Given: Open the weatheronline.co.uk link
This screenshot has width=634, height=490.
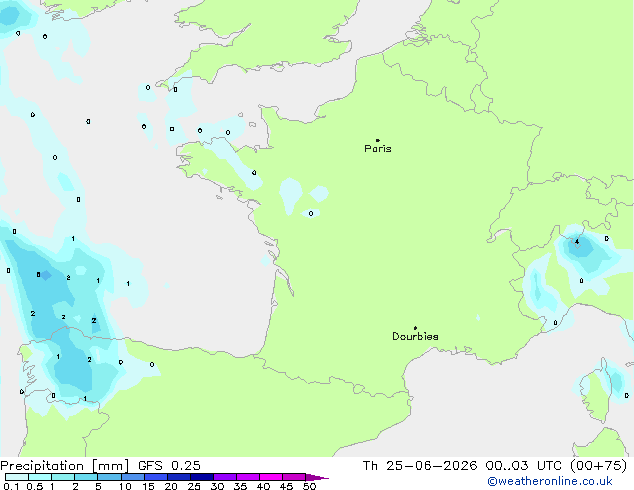Looking at the screenshot, I should (550, 481).
